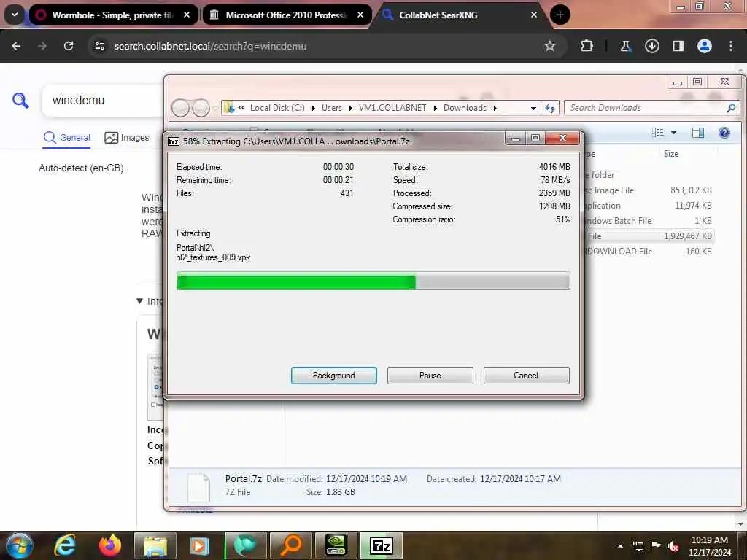Select Local Disk (C:) in breadcrumb
747x560 pixels.
pos(277,108)
